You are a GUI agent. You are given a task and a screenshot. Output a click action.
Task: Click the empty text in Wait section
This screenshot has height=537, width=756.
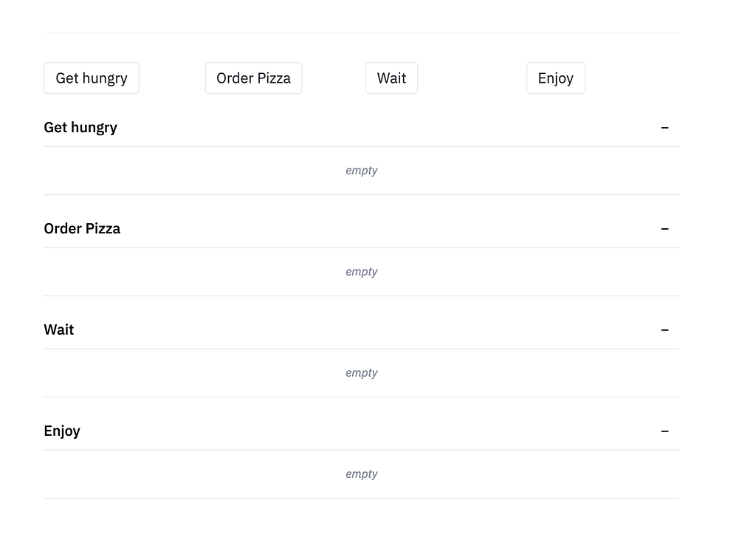[361, 372]
